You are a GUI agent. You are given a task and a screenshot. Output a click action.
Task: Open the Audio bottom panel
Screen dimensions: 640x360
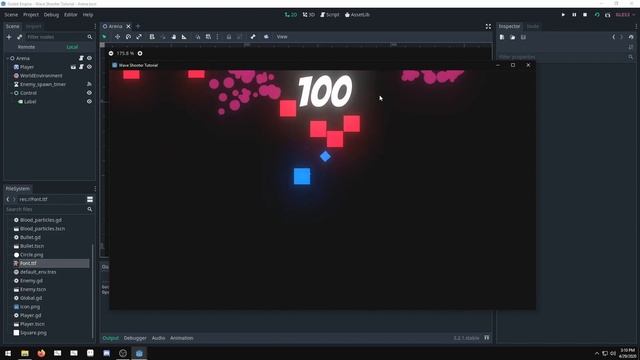158,338
